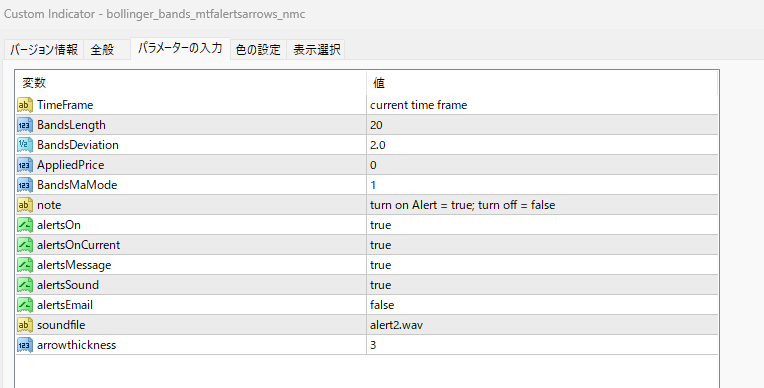The width and height of the screenshot is (764, 388).
Task: Toggle the alertsOnCurrent true value
Action: click(542, 245)
